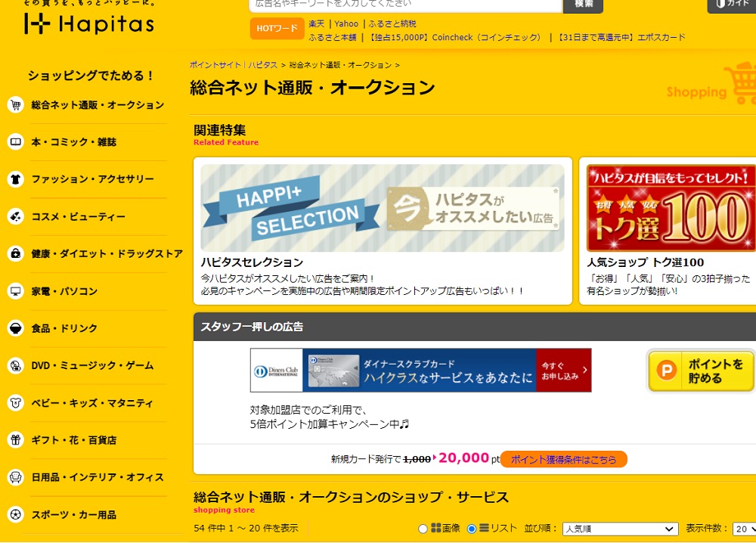Select the 画像 view radio button
This screenshot has width=756, height=543.
[x=423, y=529]
